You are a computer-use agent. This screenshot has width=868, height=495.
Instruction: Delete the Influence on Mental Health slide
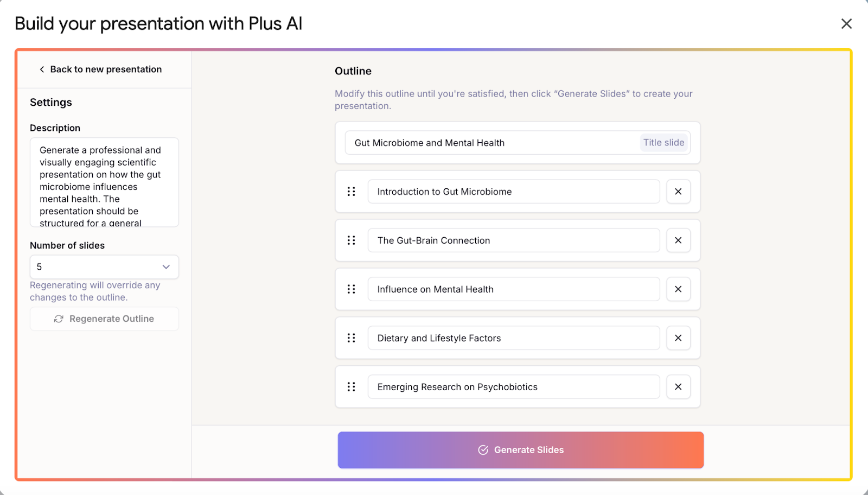(x=678, y=289)
